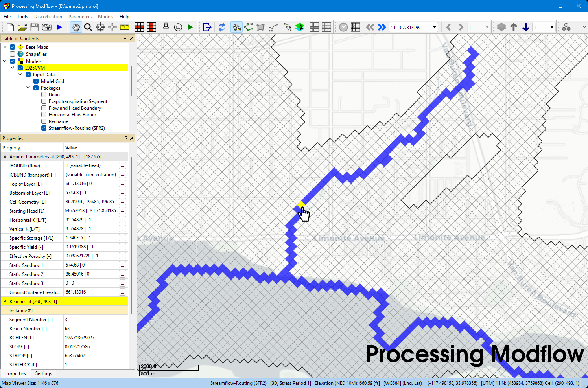The width and height of the screenshot is (588, 388).
Task: Enable the Shapefiles checkbox
Action: tap(13, 54)
